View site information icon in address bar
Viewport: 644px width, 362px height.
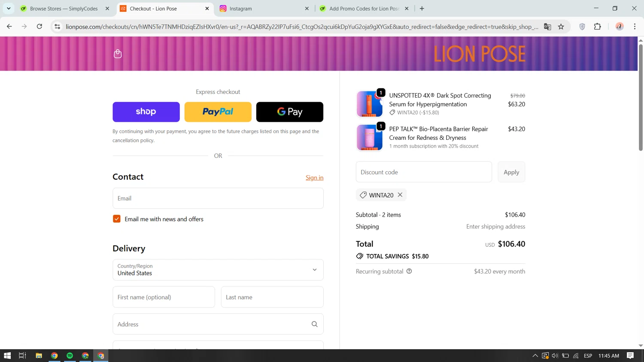(x=57, y=27)
